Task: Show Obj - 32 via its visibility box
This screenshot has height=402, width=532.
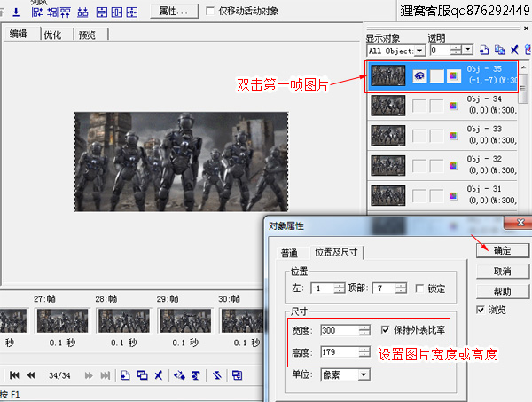Action: [419, 166]
